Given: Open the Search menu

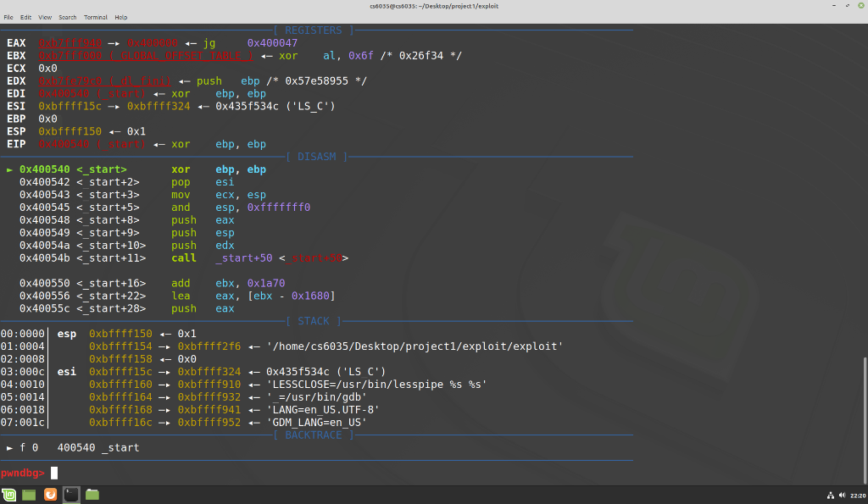Looking at the screenshot, I should (67, 16).
